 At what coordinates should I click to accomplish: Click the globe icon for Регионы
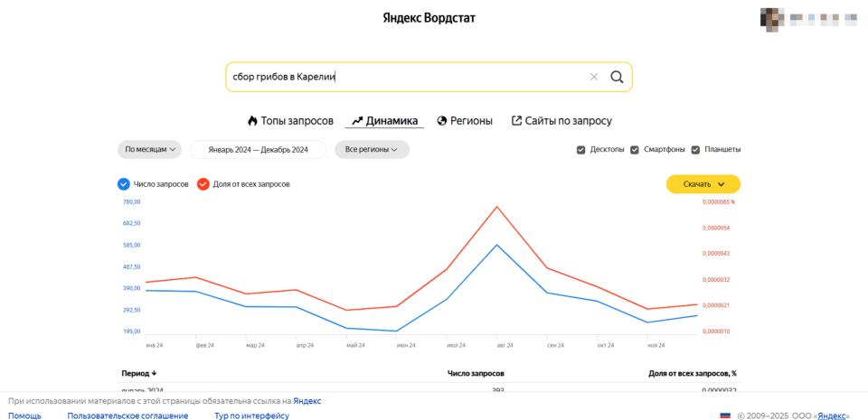442,121
